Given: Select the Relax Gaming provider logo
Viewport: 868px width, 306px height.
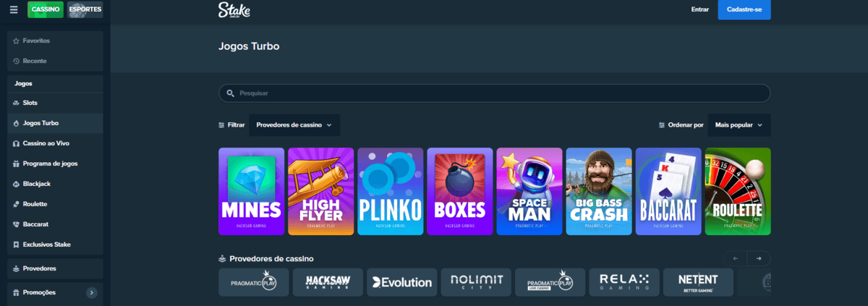Looking at the screenshot, I should 624,282.
